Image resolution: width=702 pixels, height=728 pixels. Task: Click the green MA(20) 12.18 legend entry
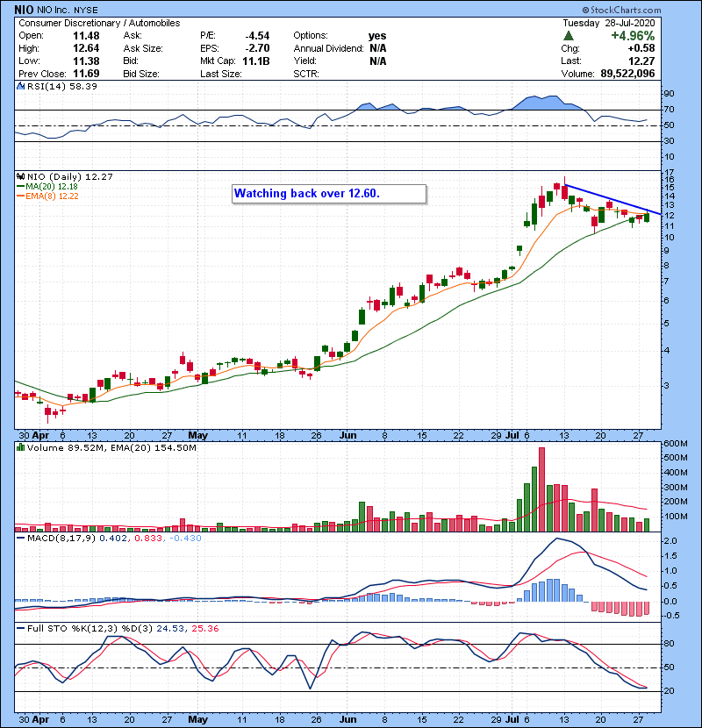tap(47, 187)
